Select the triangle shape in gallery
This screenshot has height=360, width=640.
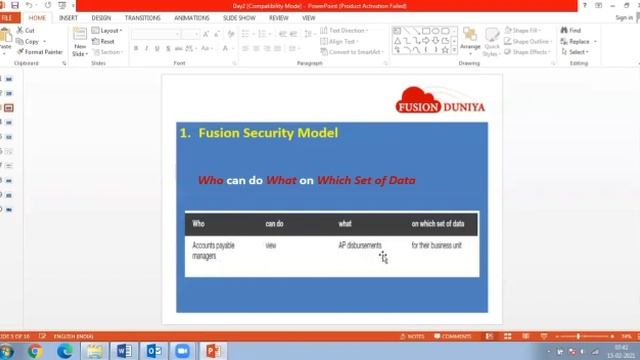click(397, 41)
